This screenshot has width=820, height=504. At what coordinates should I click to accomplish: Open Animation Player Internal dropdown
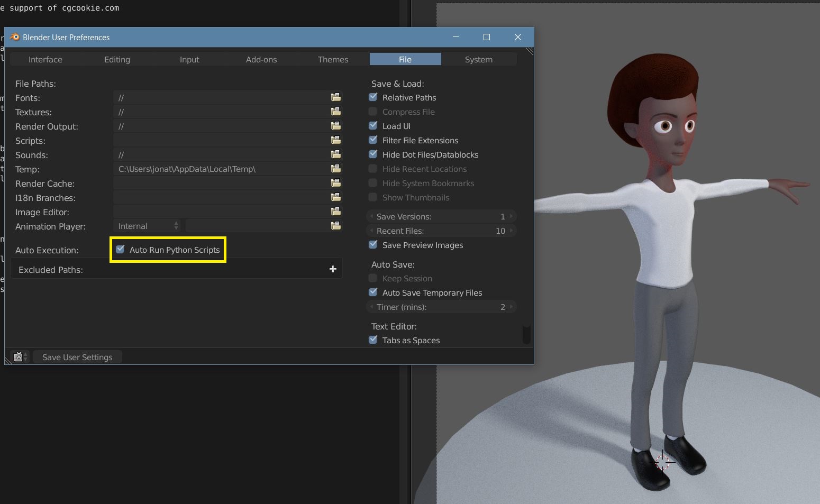click(147, 226)
